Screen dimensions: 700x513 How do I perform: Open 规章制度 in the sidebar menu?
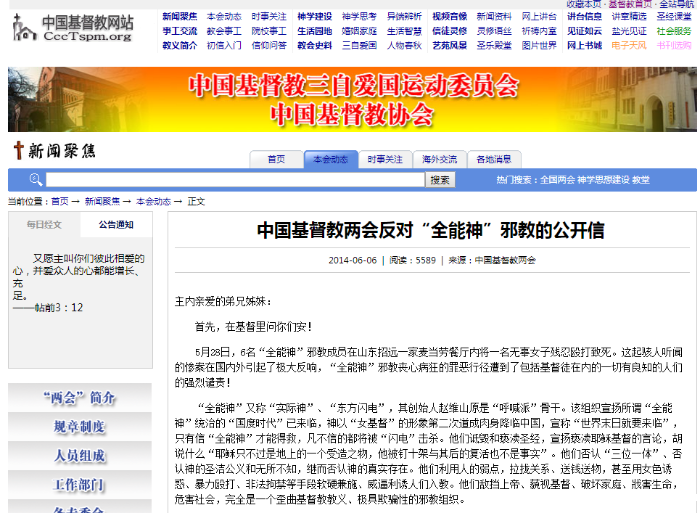pyautogui.click(x=80, y=427)
